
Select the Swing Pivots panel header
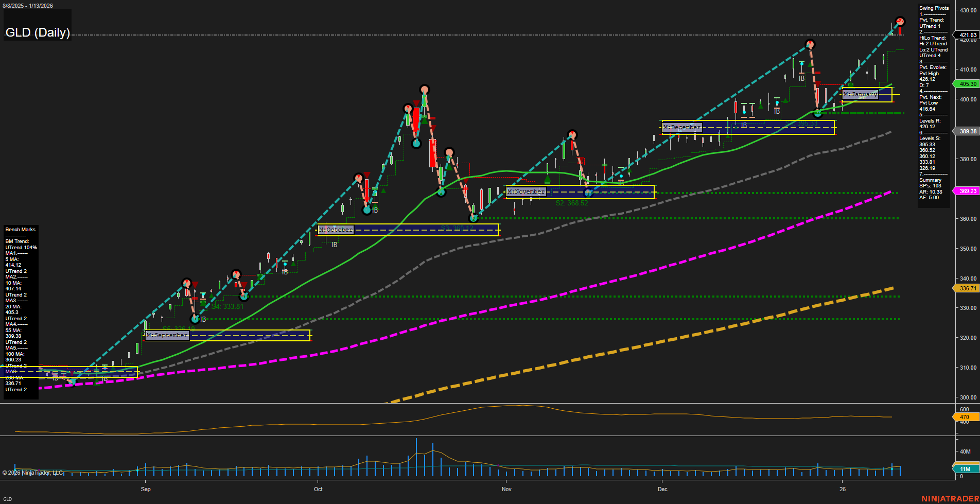pos(933,8)
